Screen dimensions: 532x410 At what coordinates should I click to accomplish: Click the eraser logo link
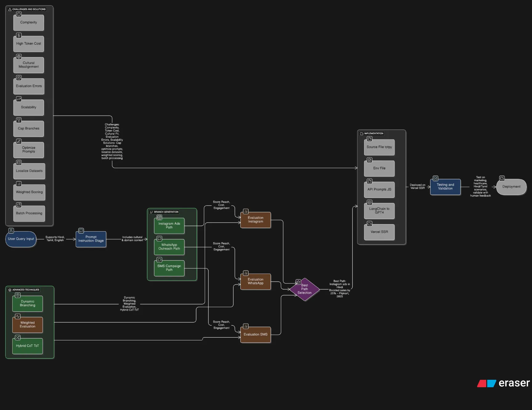pyautogui.click(x=503, y=383)
